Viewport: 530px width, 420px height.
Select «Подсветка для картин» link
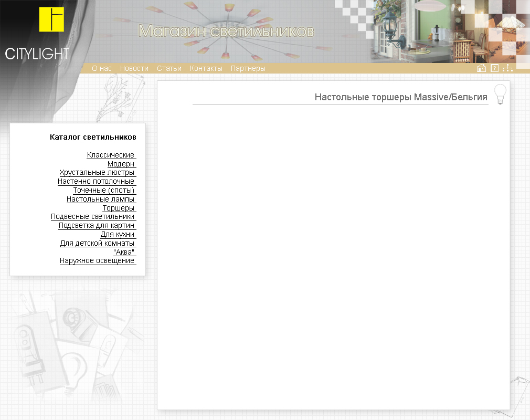[x=97, y=226]
